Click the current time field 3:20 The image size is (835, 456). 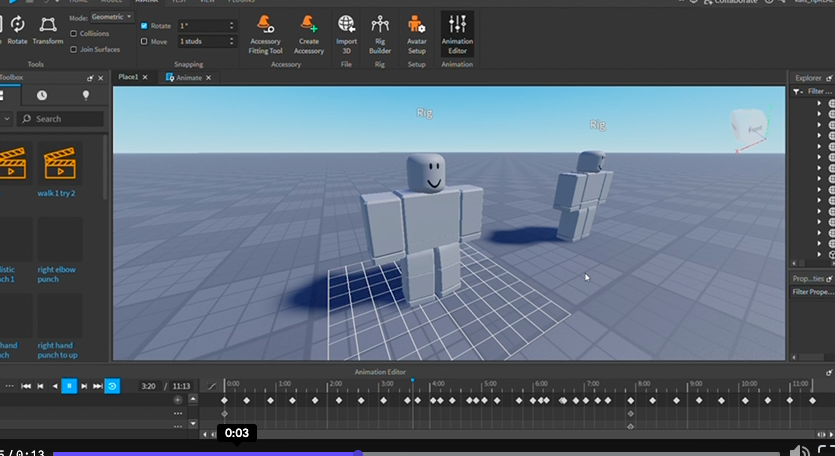click(149, 386)
